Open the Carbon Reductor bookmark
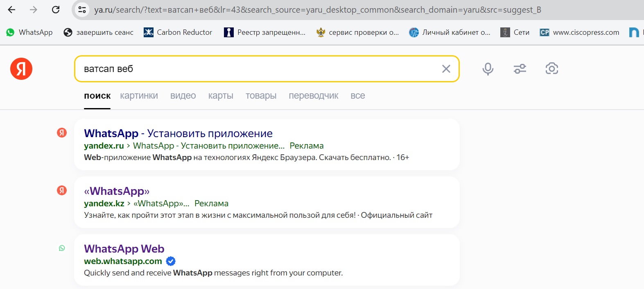 178,32
